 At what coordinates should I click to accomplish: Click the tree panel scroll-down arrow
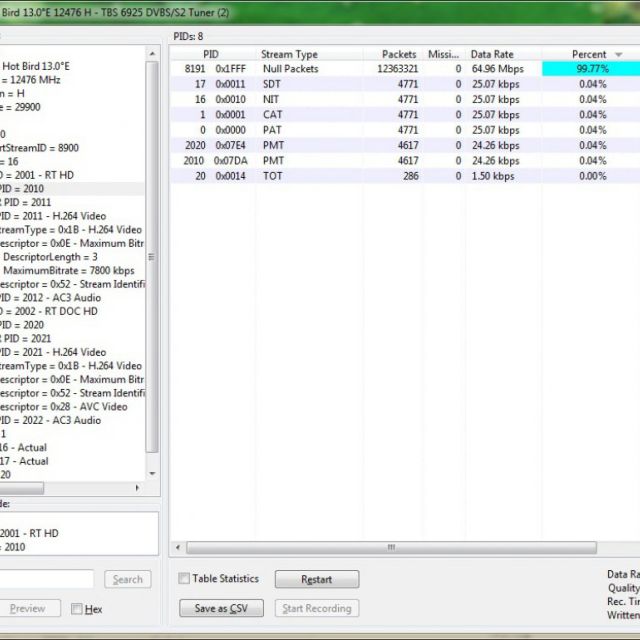point(152,474)
